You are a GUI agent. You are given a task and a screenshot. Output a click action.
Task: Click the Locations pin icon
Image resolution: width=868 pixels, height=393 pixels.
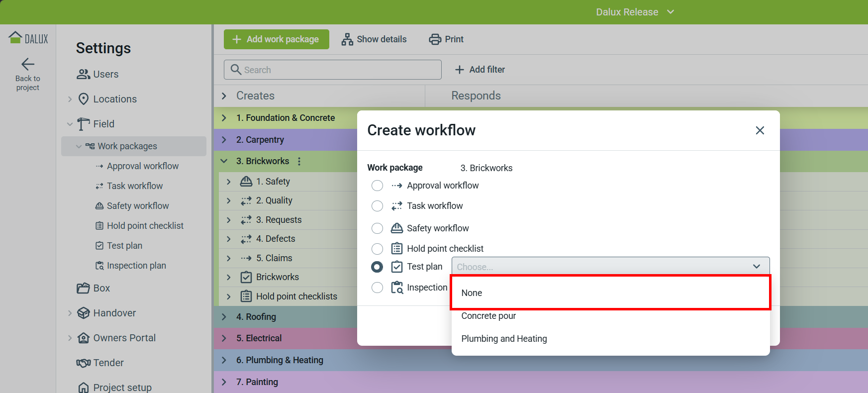(x=84, y=99)
